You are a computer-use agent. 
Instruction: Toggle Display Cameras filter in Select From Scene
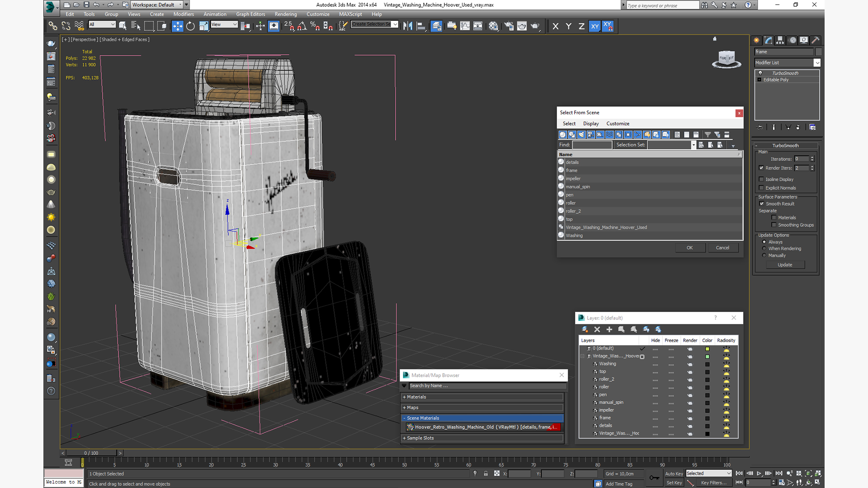tap(590, 135)
